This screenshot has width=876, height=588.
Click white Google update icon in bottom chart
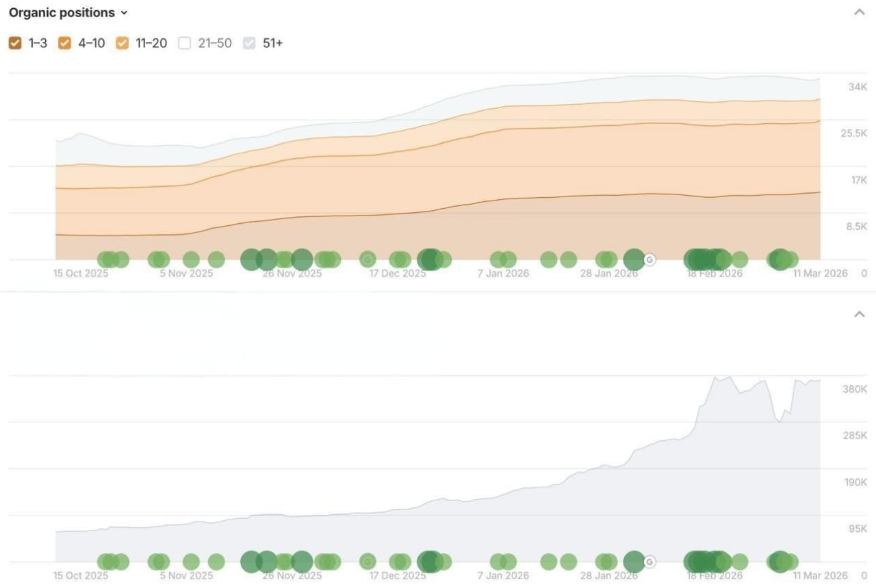649,562
